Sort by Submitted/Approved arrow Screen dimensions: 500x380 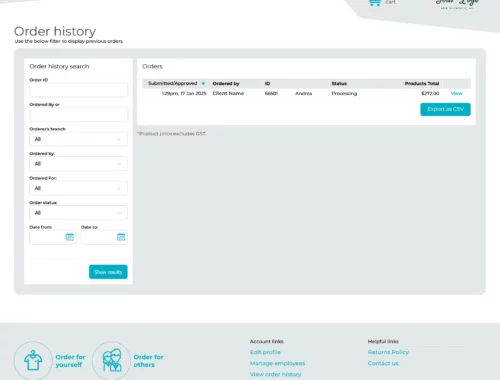[203, 83]
